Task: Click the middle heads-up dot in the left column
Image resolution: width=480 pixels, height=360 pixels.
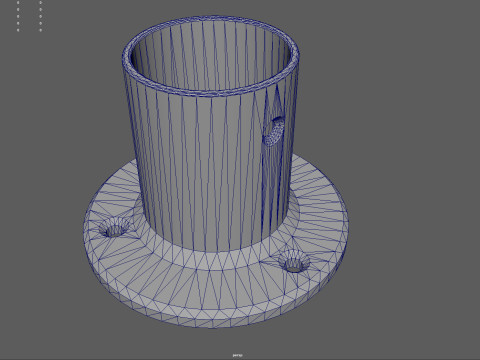Action: pyautogui.click(x=18, y=16)
